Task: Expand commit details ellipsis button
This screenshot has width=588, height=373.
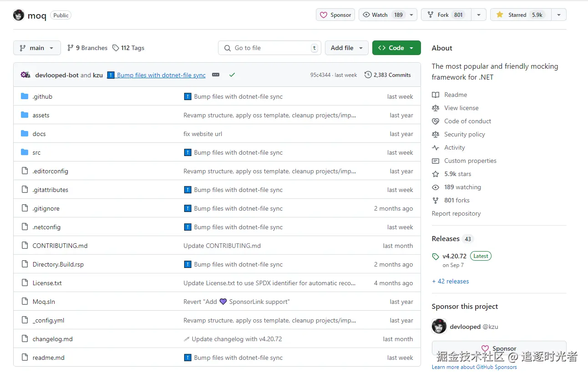Action: pos(216,75)
